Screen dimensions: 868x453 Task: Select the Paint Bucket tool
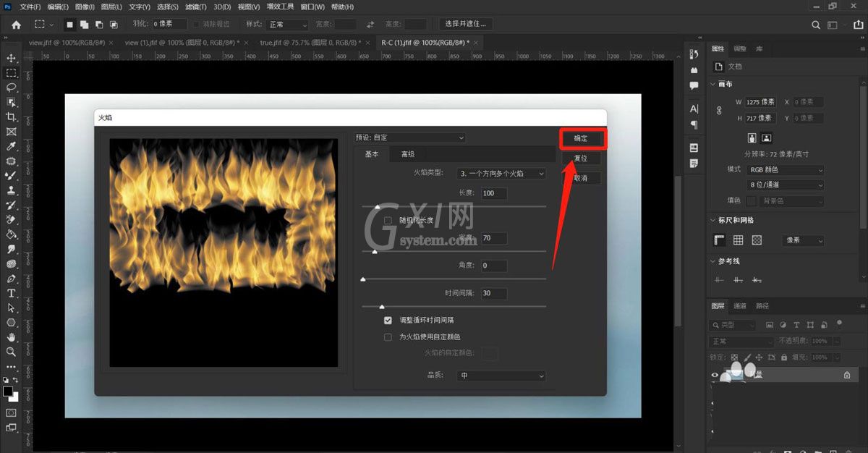point(11,234)
